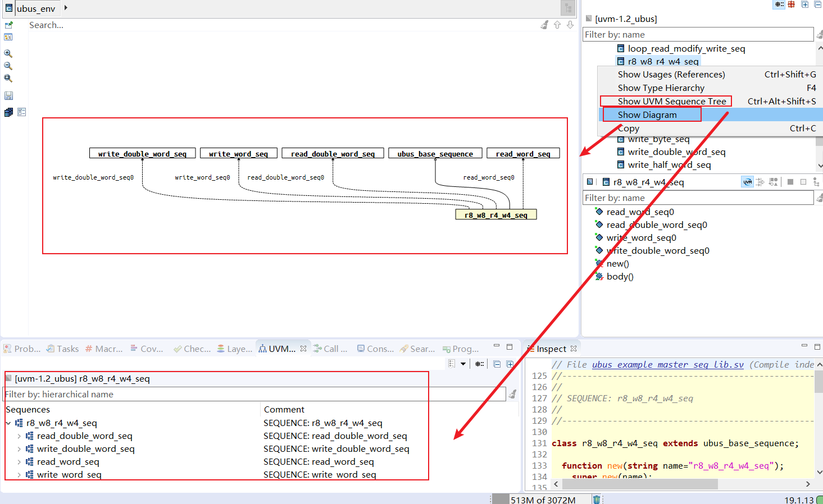Screen dimensions: 823x504
Task: Expand the write_double_word_seq tree node
Action: click(x=19, y=449)
